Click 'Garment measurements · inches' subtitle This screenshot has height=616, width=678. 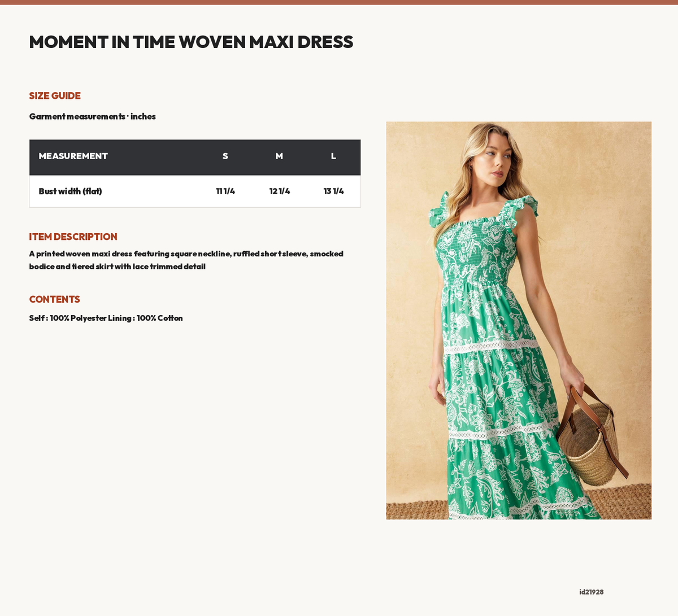[x=93, y=116]
